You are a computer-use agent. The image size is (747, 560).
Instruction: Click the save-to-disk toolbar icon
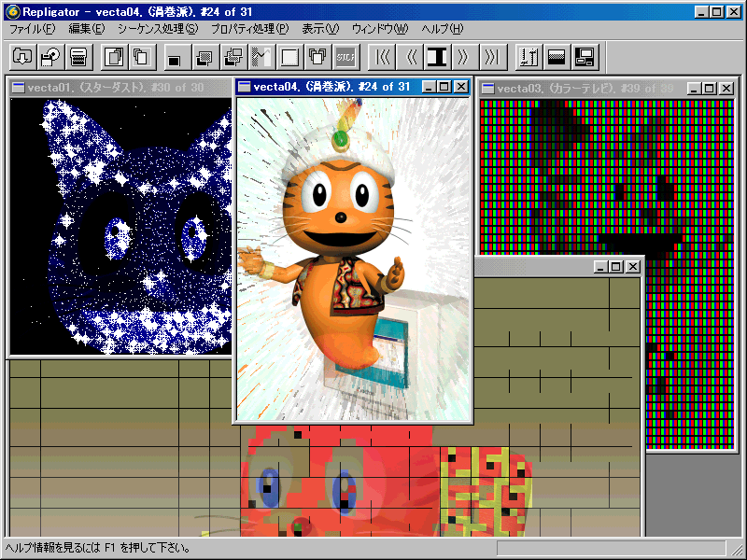50,57
